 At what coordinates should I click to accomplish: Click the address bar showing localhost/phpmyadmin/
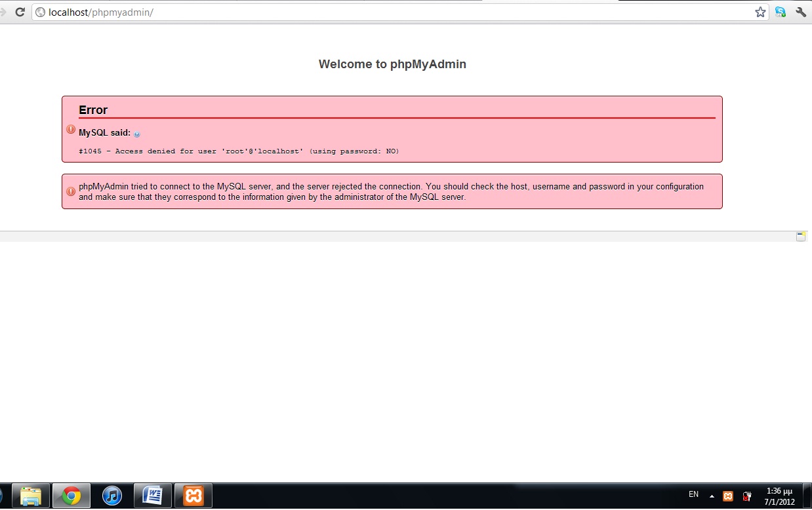tap(400, 12)
